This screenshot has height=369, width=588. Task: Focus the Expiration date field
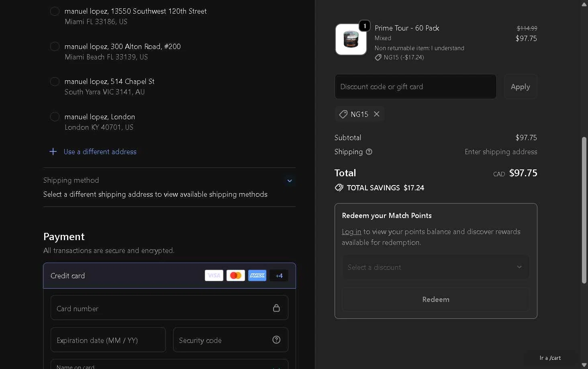click(108, 340)
